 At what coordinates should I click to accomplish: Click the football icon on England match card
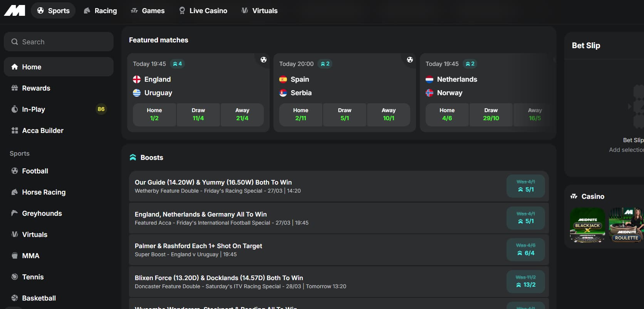263,60
